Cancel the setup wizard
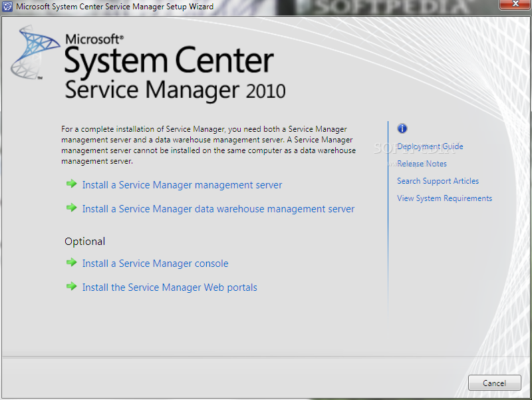The image size is (532, 400). tap(494, 383)
